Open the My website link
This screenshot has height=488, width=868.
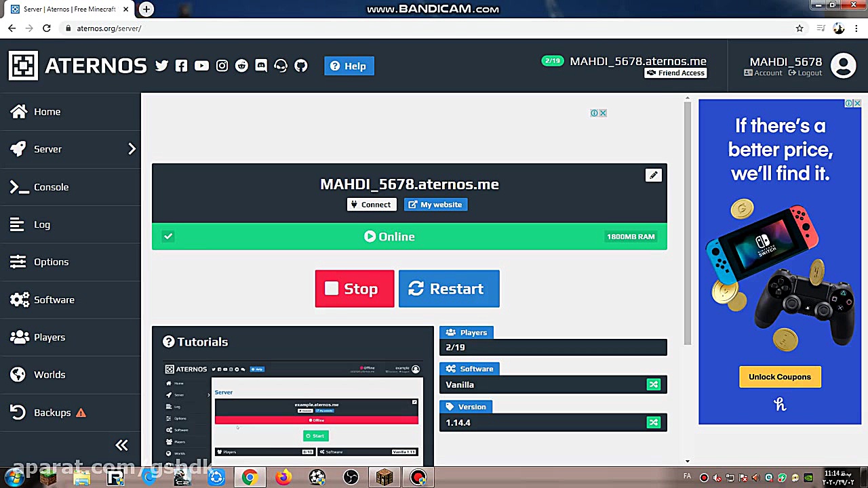coord(436,205)
